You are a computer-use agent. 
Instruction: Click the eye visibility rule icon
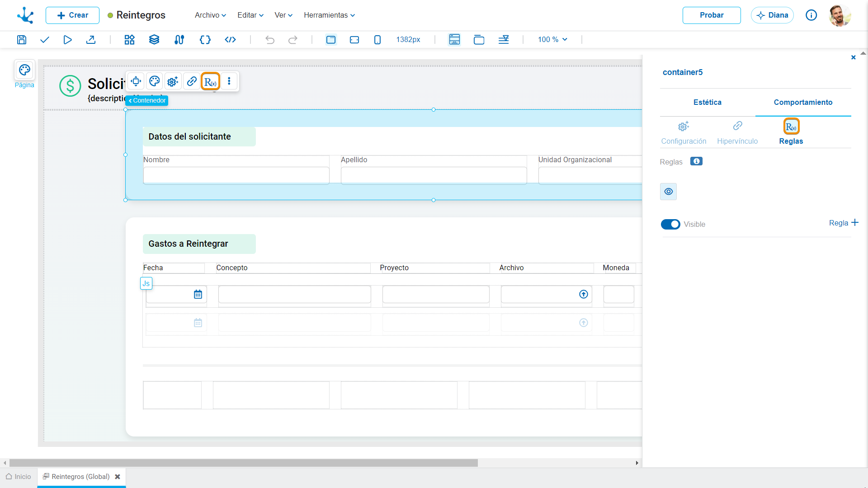(668, 192)
